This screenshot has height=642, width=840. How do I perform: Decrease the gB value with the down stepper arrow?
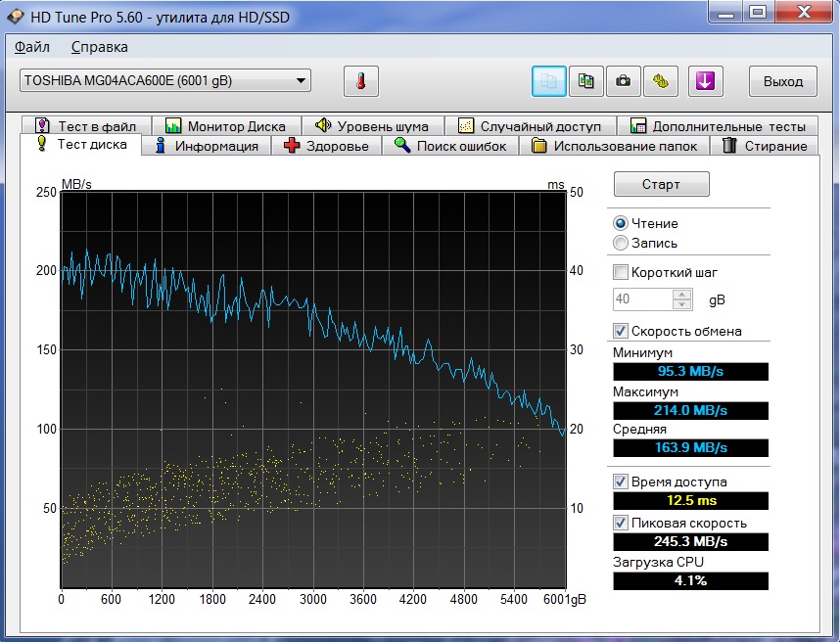681,304
